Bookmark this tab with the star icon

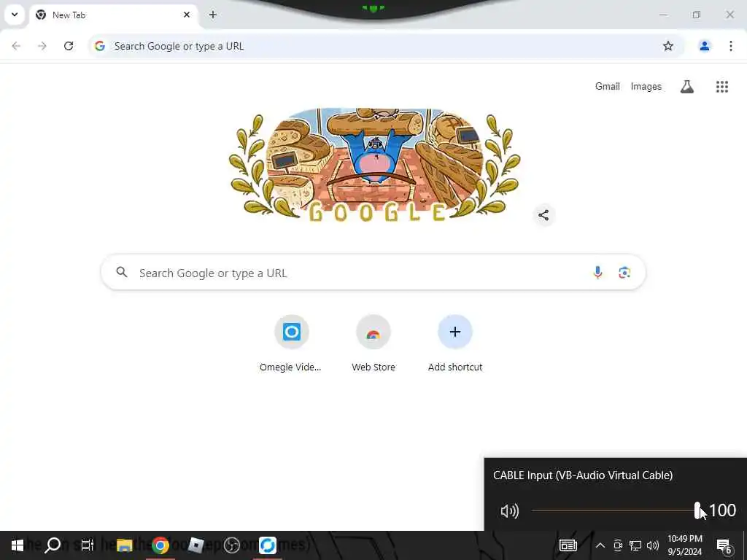click(x=668, y=46)
